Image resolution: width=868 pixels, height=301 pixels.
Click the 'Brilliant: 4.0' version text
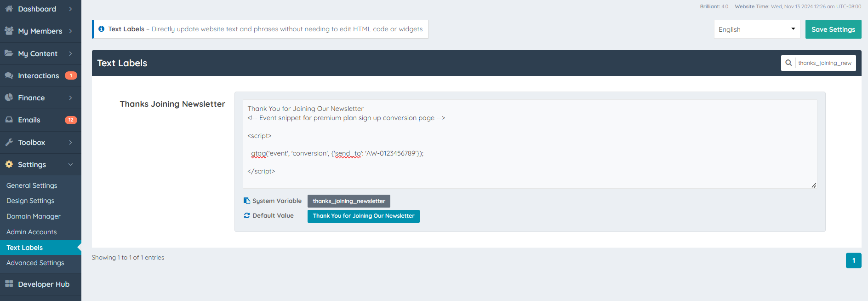(x=714, y=6)
